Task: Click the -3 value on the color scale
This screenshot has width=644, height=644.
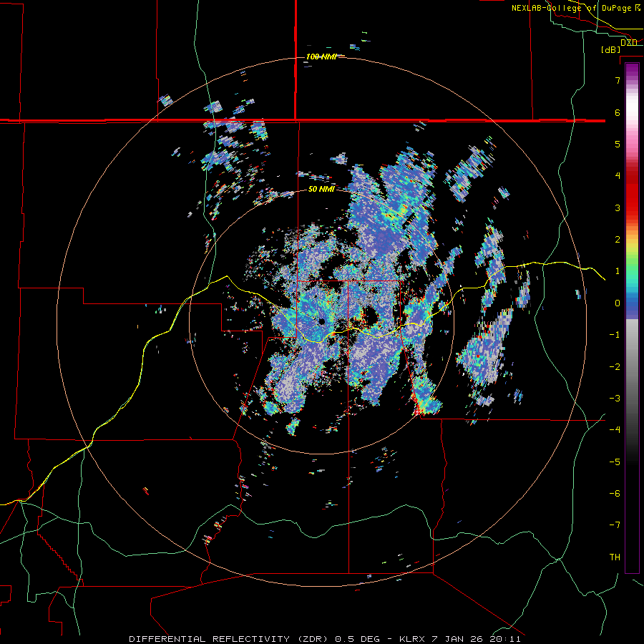Action: coord(615,399)
